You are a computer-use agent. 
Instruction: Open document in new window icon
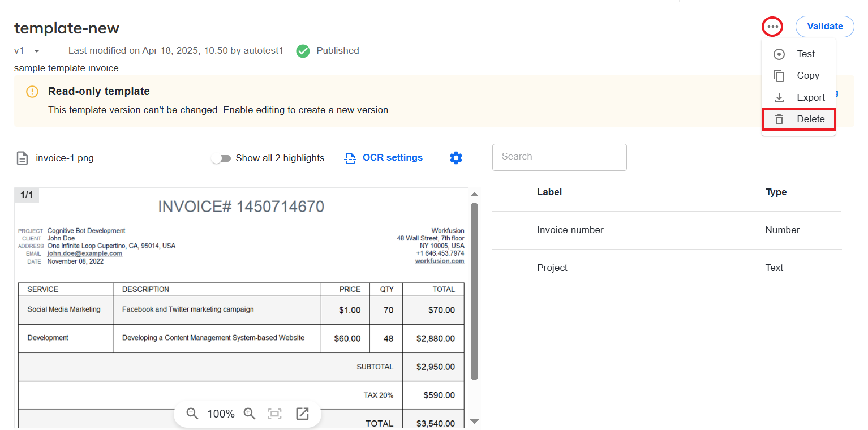point(303,414)
